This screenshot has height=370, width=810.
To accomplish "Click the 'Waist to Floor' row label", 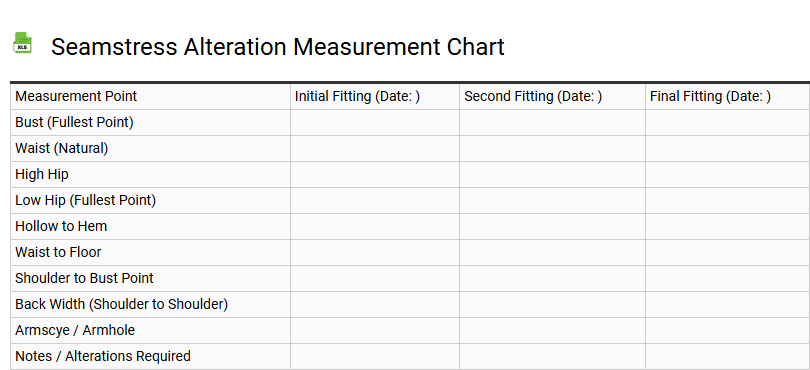I will point(58,252).
